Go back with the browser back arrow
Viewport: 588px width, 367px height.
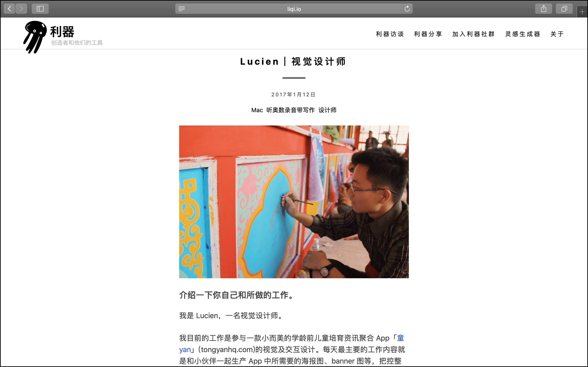[9, 9]
